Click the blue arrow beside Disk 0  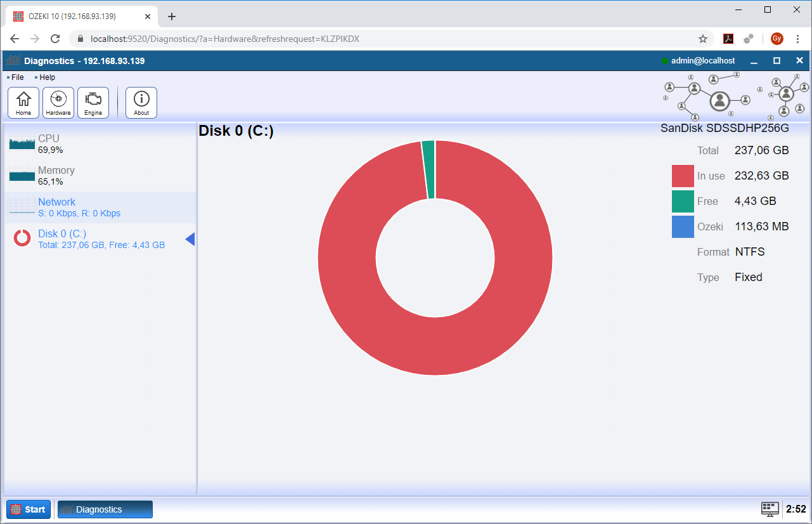[190, 239]
